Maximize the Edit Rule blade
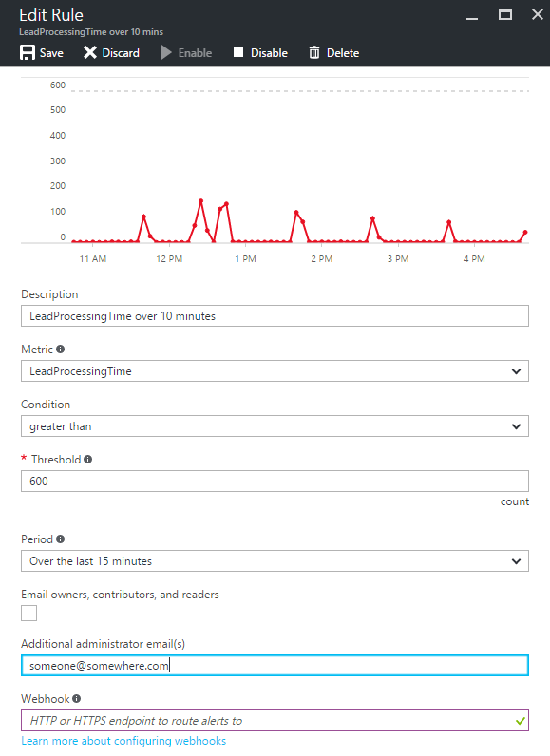Screen dimensions: 550x756 505,14
